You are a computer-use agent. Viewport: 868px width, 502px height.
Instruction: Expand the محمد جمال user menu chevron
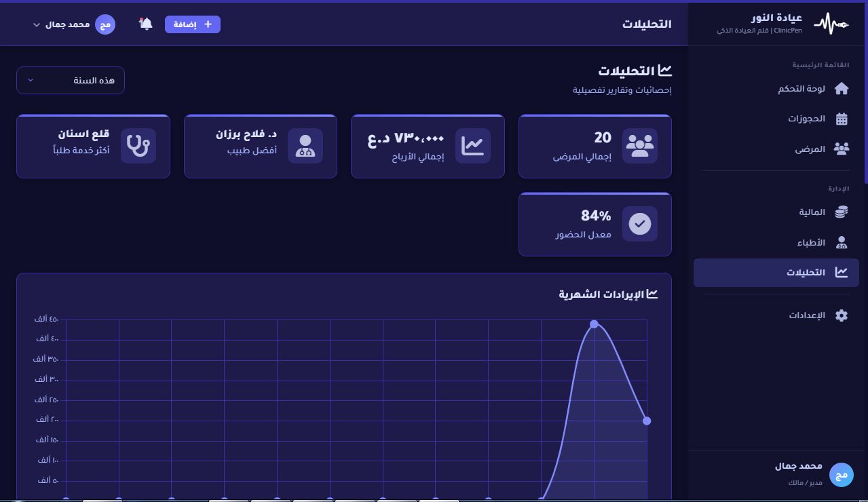point(37,25)
